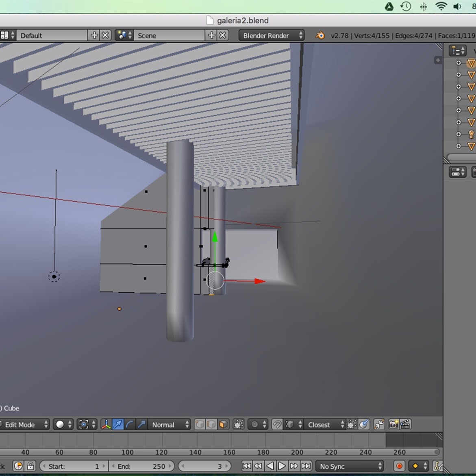
Task: Add a new scene with plus button
Action: 211,36
